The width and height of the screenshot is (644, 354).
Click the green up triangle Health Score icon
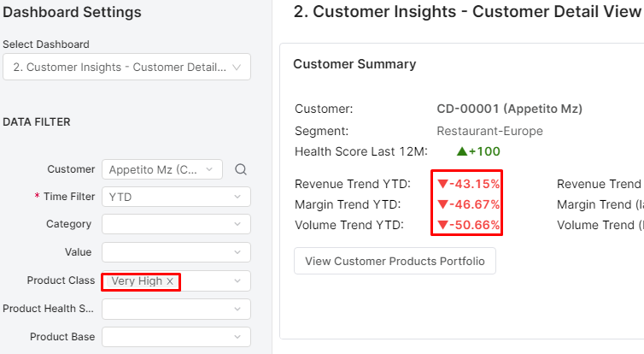[461, 151]
